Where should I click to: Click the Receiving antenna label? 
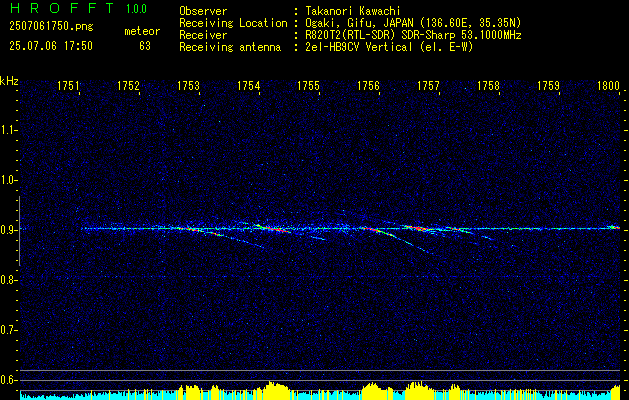(x=230, y=47)
